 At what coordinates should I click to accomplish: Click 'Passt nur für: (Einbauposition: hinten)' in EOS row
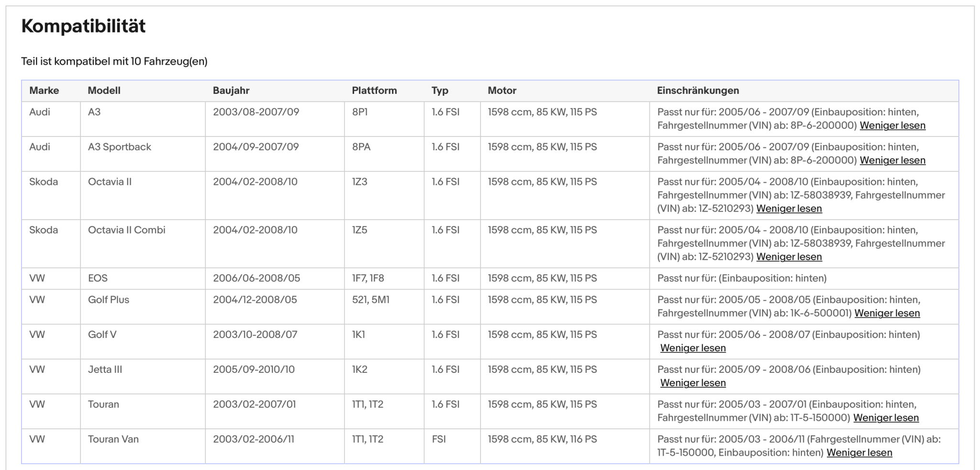tap(742, 278)
